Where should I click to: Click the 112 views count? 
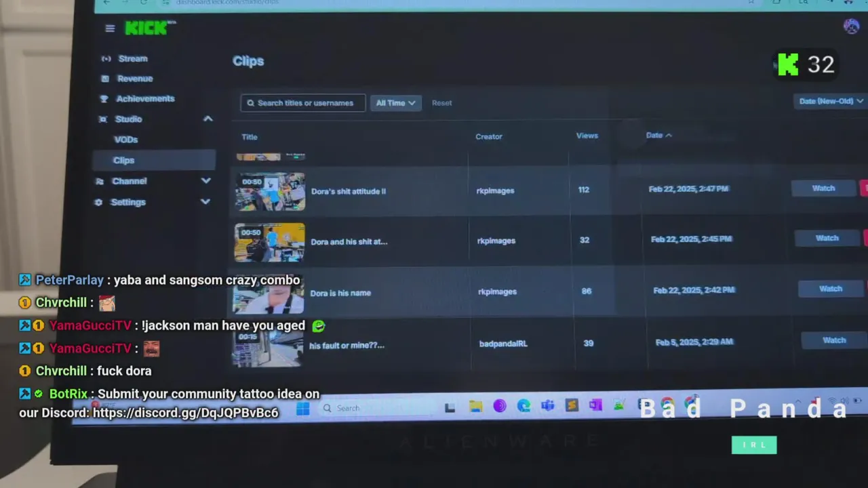click(584, 190)
